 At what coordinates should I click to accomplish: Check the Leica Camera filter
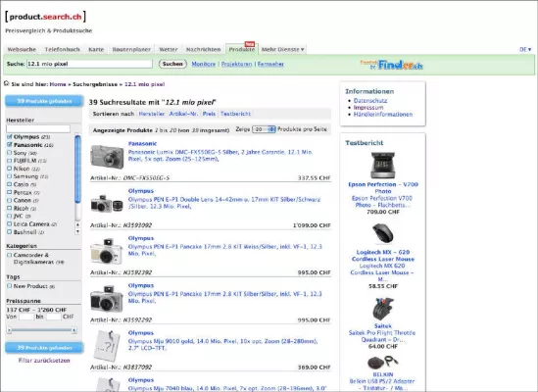9,223
